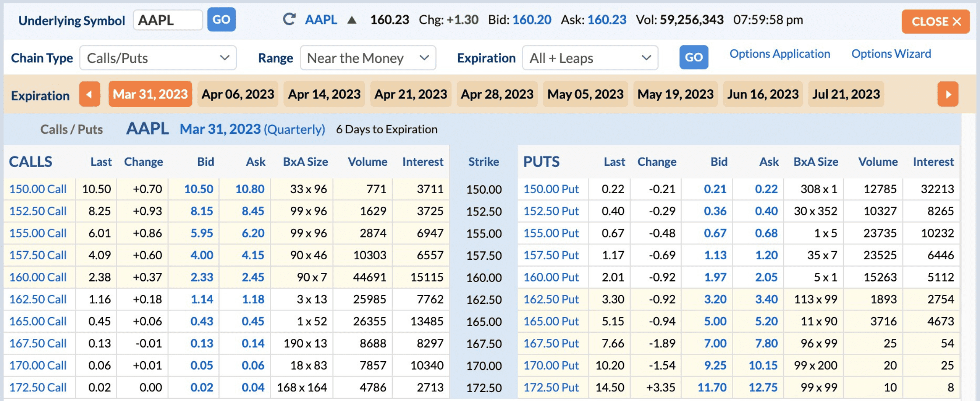Click the 150.00 Put bid 0.21

click(715, 189)
